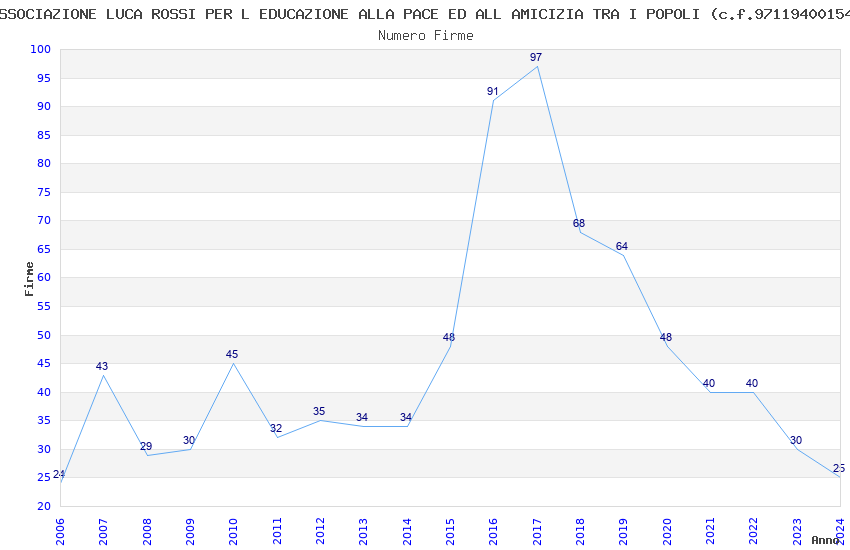This screenshot has width=850, height=550.
Task: Select the data label "34" for year 2013
Action: coord(362,417)
